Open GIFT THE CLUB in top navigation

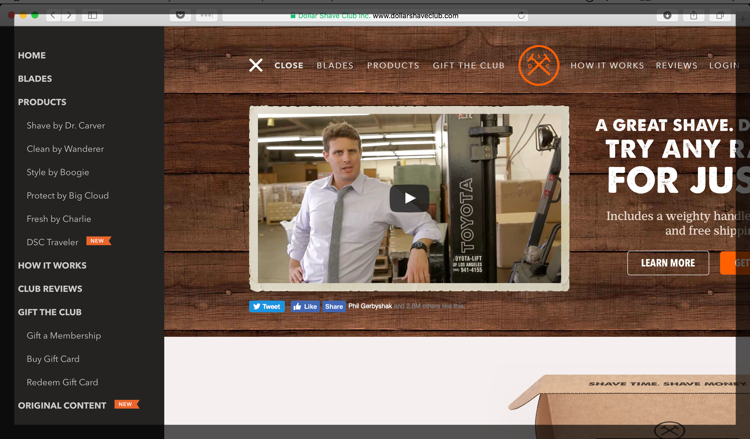click(469, 66)
